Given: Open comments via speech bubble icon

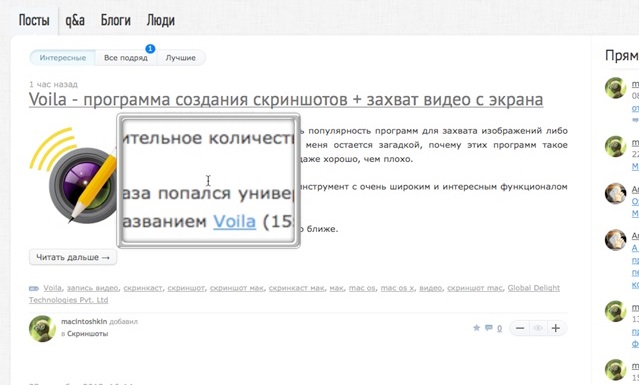Looking at the screenshot, I should [489, 328].
